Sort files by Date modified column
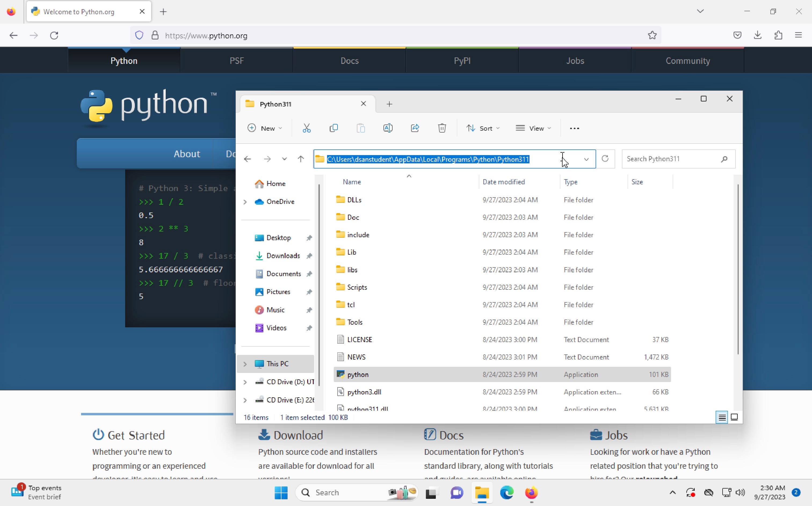812x506 pixels. pos(504,182)
